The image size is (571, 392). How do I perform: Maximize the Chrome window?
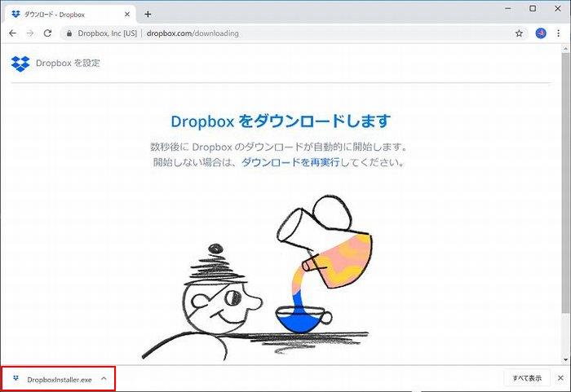pos(533,8)
